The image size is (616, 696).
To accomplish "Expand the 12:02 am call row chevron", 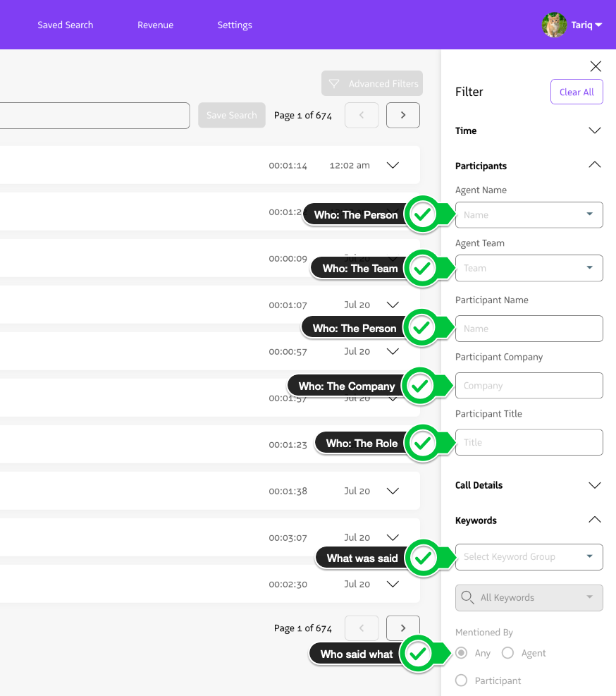I will pyautogui.click(x=393, y=165).
